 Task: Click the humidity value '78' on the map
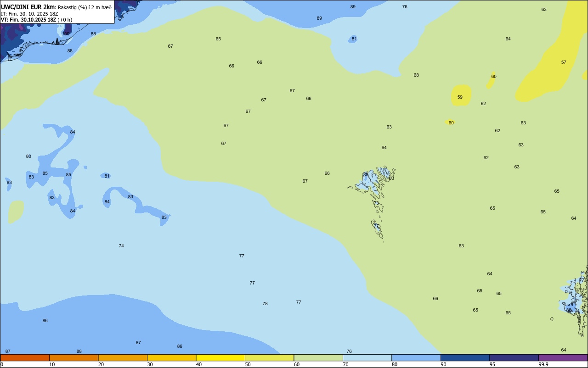(x=265, y=304)
